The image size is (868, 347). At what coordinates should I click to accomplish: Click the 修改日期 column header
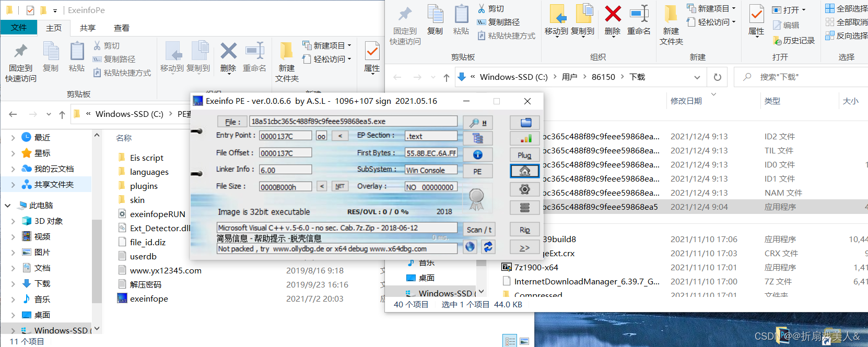[686, 101]
